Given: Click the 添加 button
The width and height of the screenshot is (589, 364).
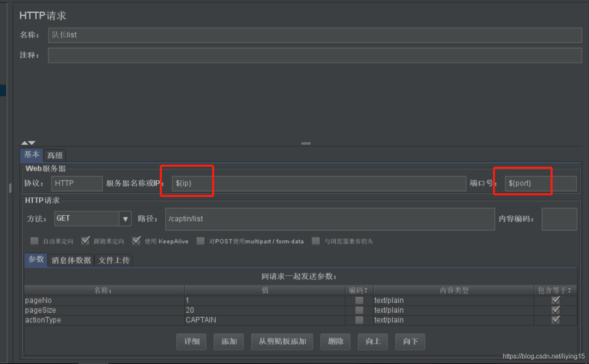Looking at the screenshot, I should [229, 342].
